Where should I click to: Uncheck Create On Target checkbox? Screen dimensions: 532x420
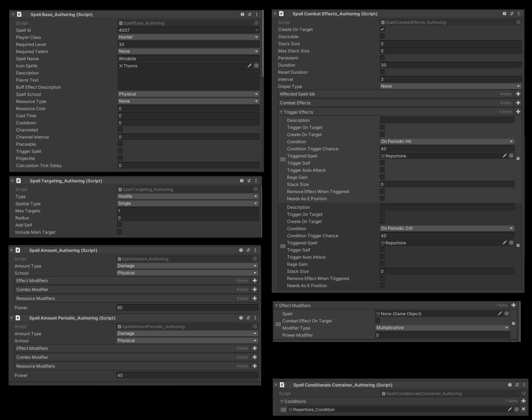(382, 30)
